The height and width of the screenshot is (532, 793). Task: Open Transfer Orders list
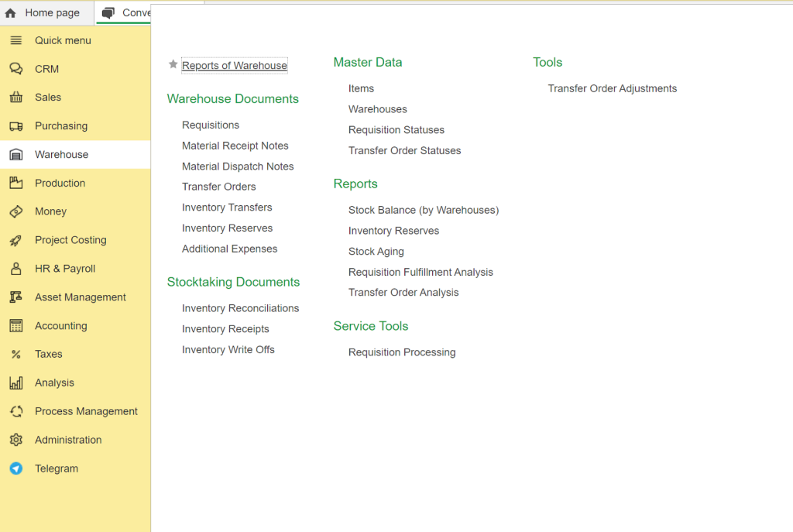[x=219, y=187]
